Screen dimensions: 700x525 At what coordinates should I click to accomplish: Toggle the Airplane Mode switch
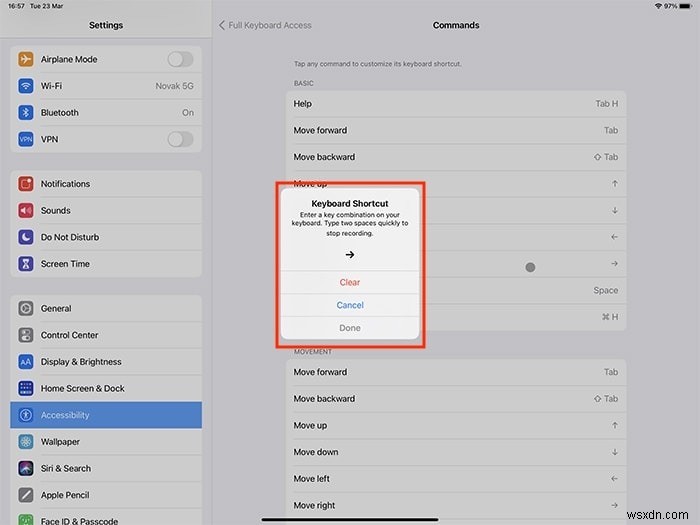180,59
